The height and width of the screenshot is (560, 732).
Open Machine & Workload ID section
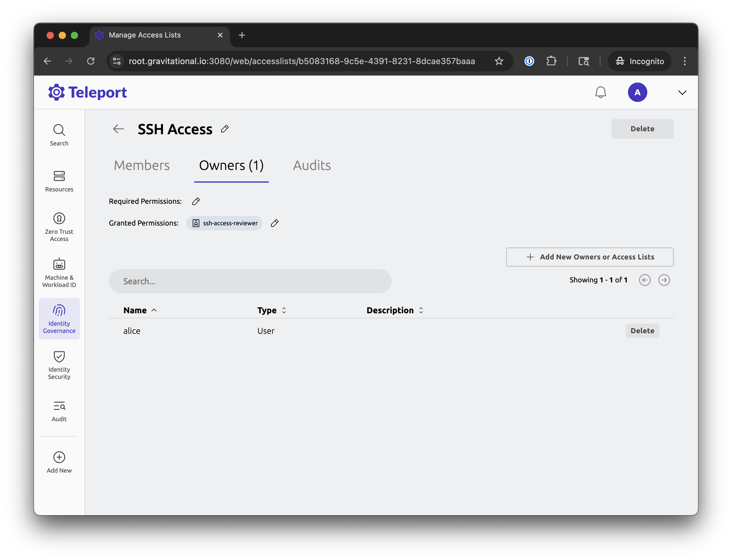coord(59,272)
